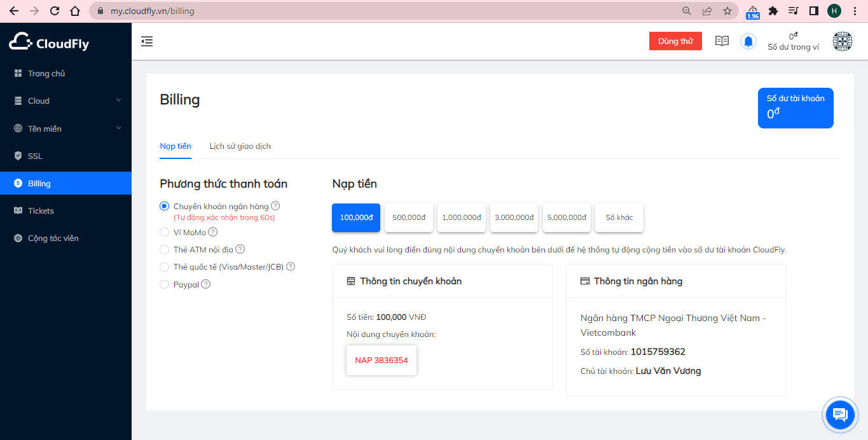Select Thẻ quốc tế (Visa/Master/JCB) option

164,267
